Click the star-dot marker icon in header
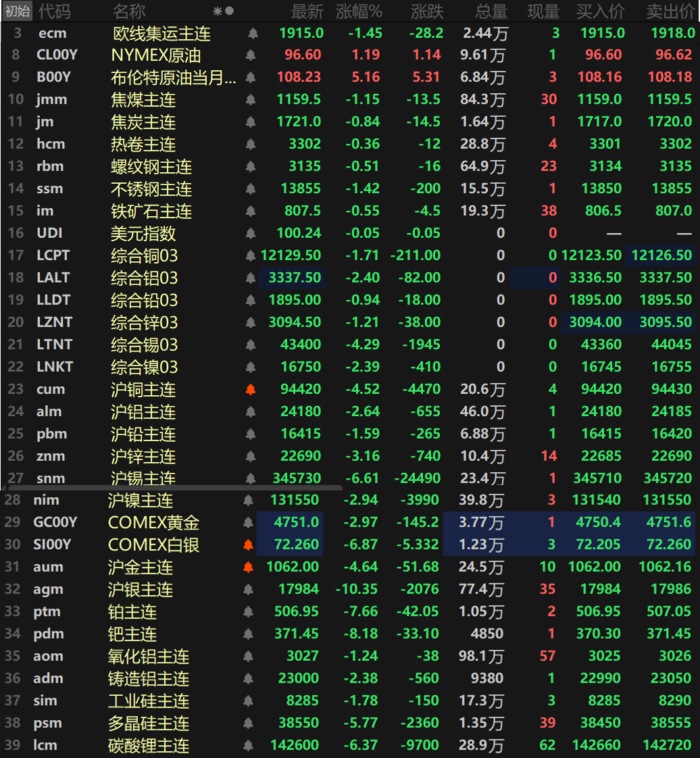Image resolution: width=700 pixels, height=758 pixels. coord(223,11)
